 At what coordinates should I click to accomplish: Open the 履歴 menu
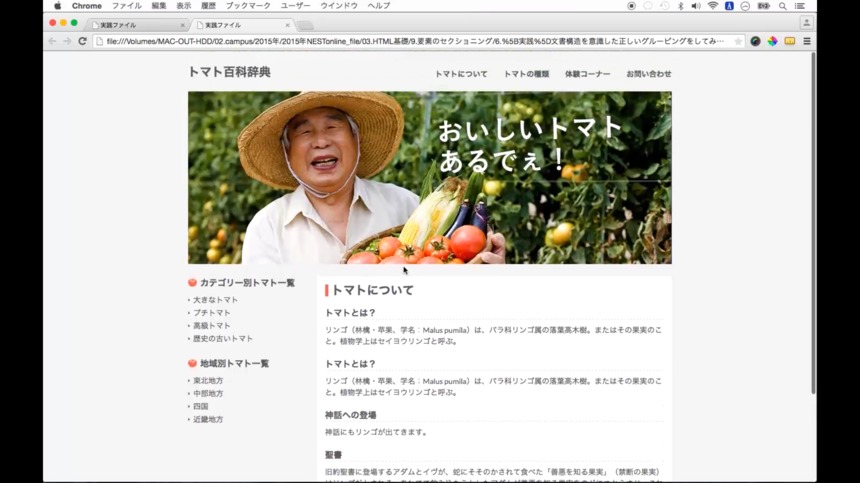click(x=208, y=6)
